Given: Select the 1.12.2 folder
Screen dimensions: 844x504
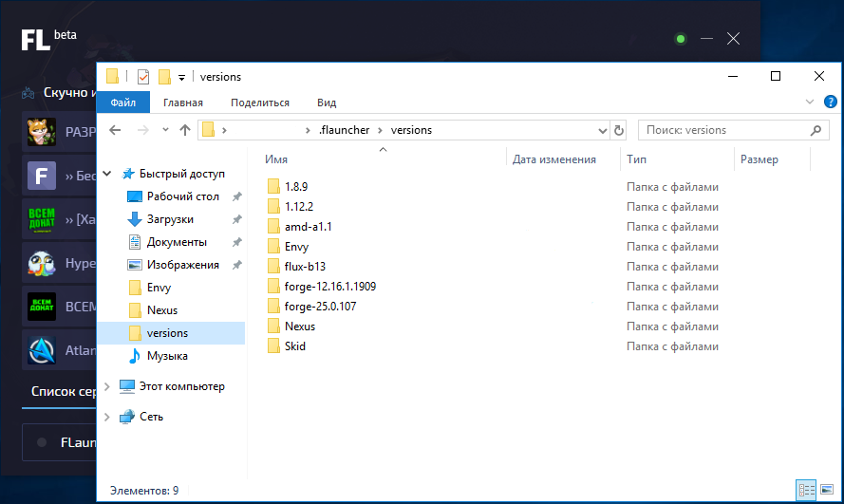Looking at the screenshot, I should pyautogui.click(x=299, y=207).
